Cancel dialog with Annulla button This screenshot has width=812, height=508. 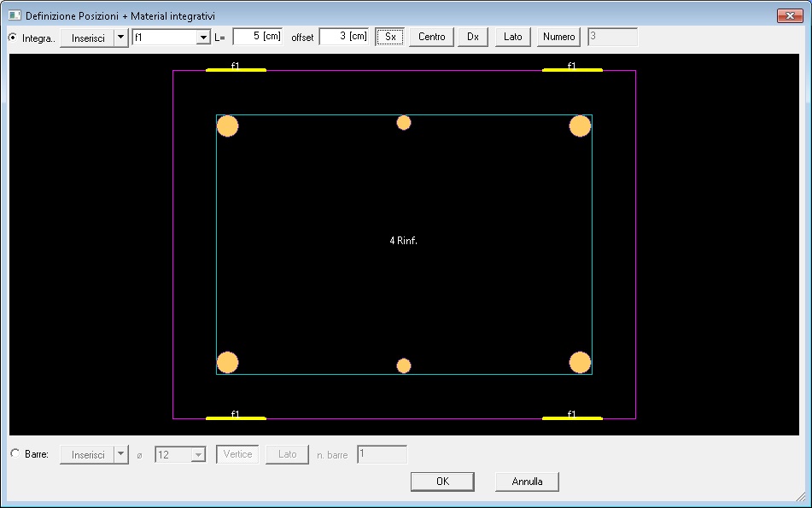click(527, 482)
